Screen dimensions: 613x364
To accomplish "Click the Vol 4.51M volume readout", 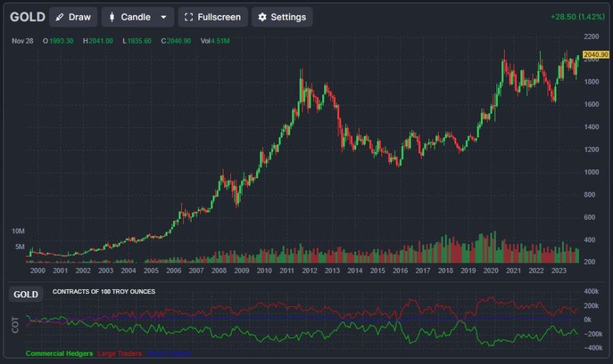I will click(x=215, y=42).
